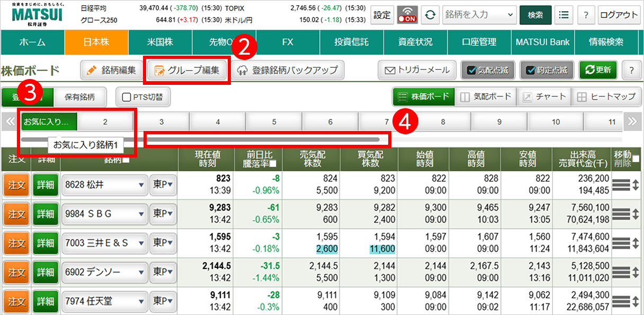Show 保有銘柄 holdings list
Image resolution: width=644 pixels, height=315 pixels.
pyautogui.click(x=80, y=97)
